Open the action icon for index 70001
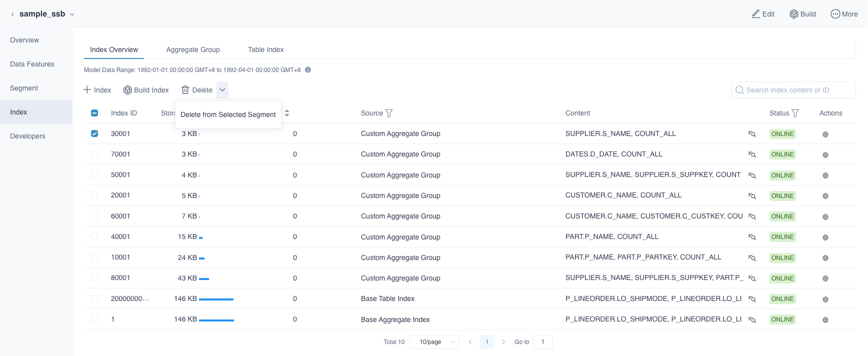This screenshot has height=356, width=868. pos(825,155)
